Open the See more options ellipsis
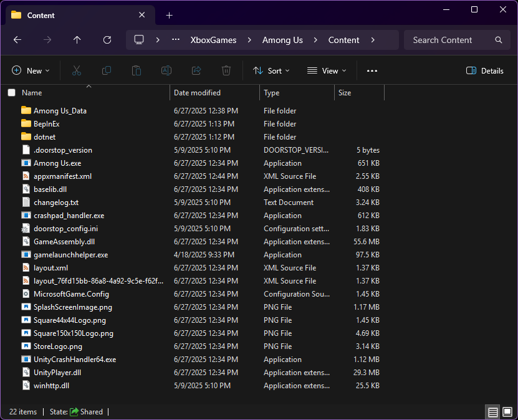518x420 pixels. pos(372,70)
